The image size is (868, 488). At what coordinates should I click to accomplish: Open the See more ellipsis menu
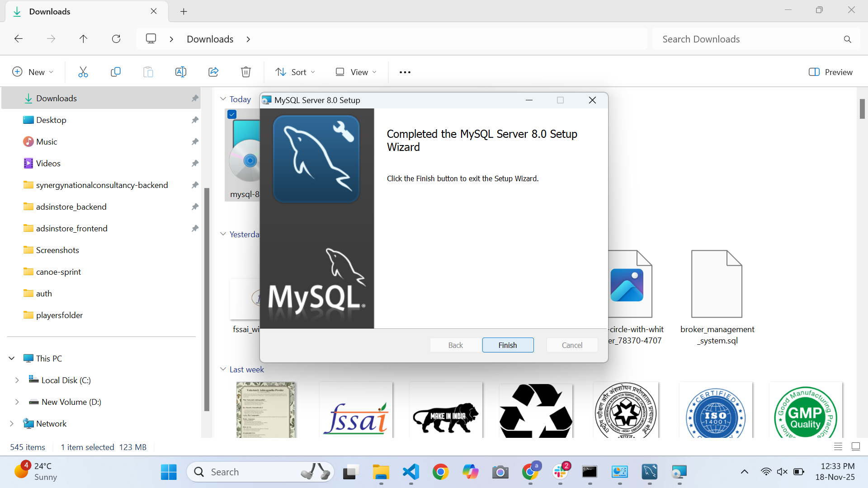click(405, 72)
